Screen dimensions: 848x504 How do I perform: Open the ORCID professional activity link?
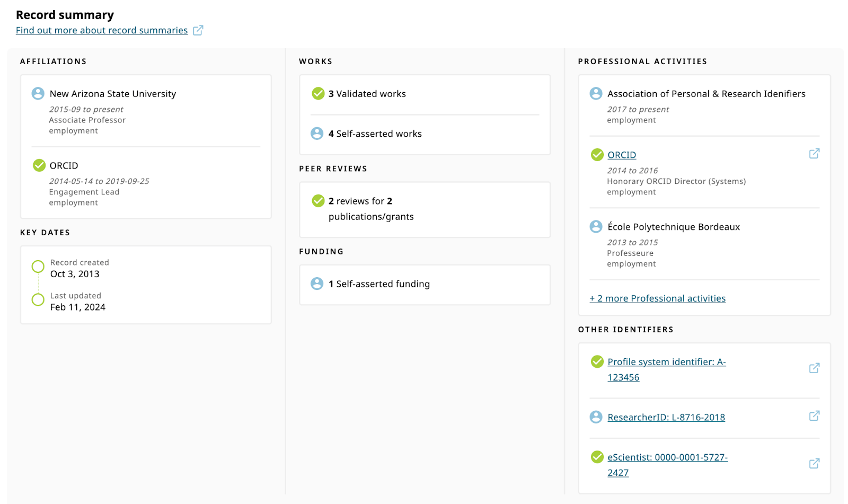[622, 155]
